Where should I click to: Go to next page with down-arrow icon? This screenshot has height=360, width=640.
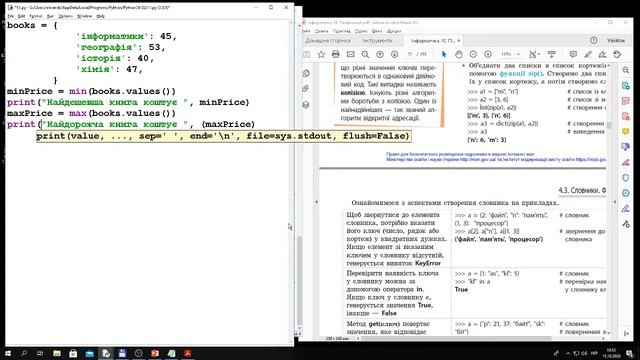[394, 54]
